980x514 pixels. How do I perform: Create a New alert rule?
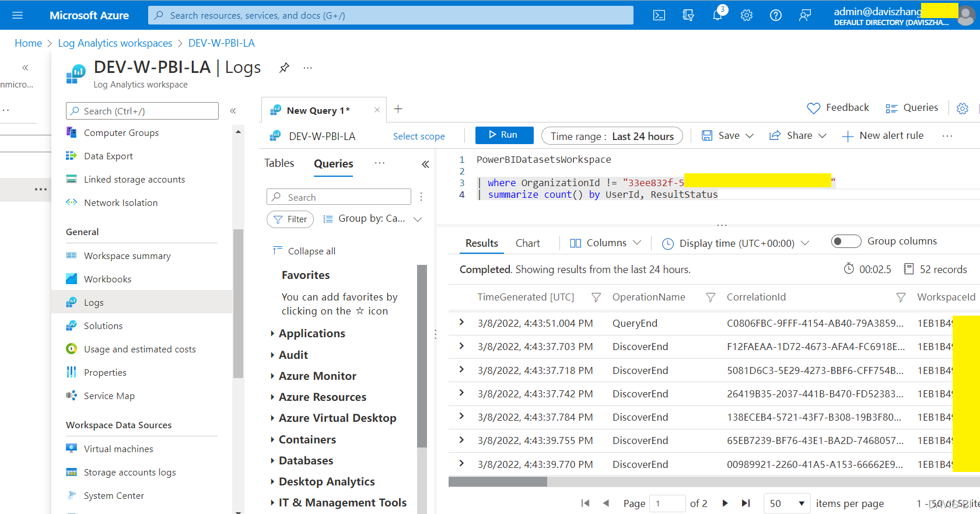(x=883, y=136)
